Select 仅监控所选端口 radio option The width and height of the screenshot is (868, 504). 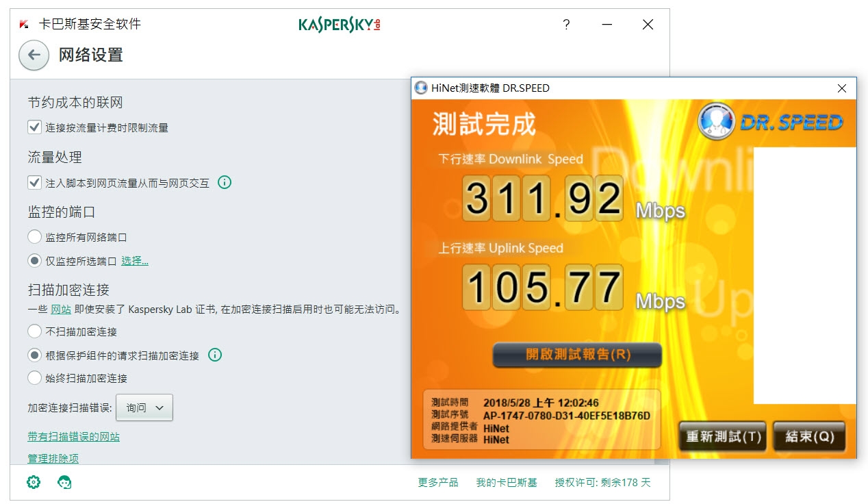34,260
